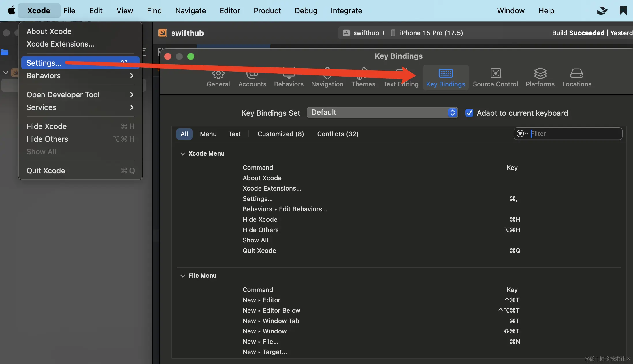Click the Apple logo menu
Screen dimensions: 633x364
pyautogui.click(x=11, y=11)
